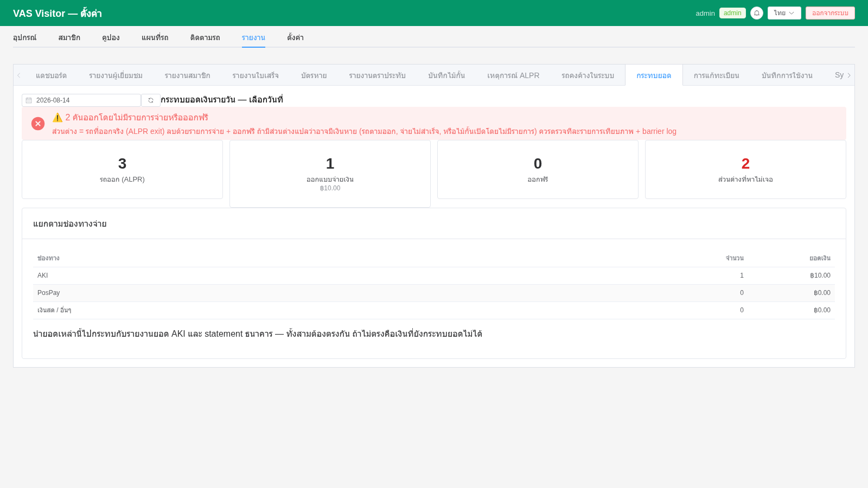Viewport: 868px width, 488px height.
Task: Open the ไทย language dropdown
Action: [784, 13]
